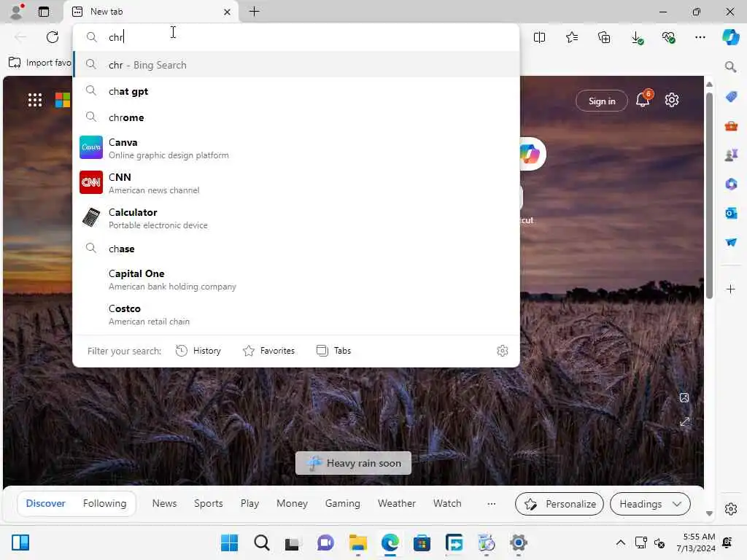This screenshot has height=560, width=747.
Task: Open the Weather feed tab
Action: point(396,503)
